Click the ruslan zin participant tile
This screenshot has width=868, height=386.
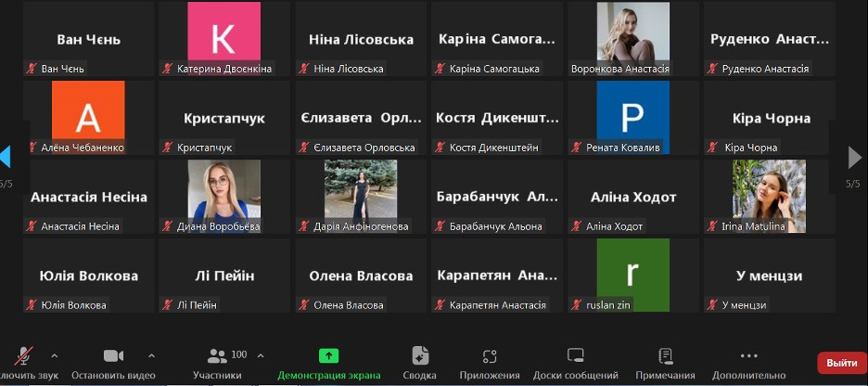pyautogui.click(x=632, y=275)
